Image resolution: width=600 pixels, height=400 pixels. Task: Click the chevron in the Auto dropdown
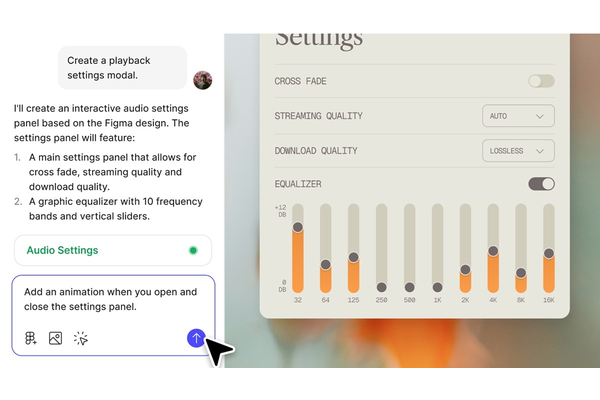[540, 116]
